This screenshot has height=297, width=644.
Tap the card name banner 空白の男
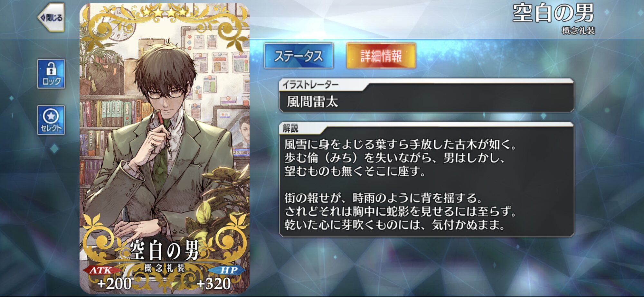[x=165, y=250]
